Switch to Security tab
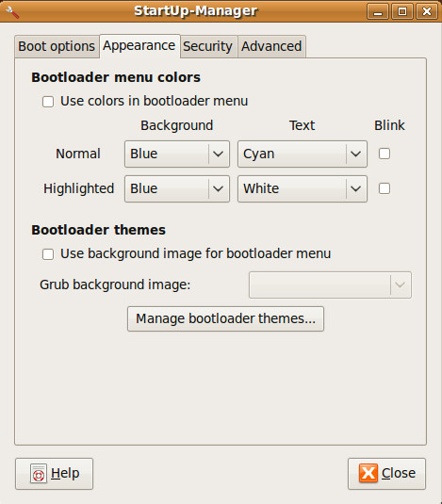Image resolution: width=442 pixels, height=504 pixels. coord(208,46)
